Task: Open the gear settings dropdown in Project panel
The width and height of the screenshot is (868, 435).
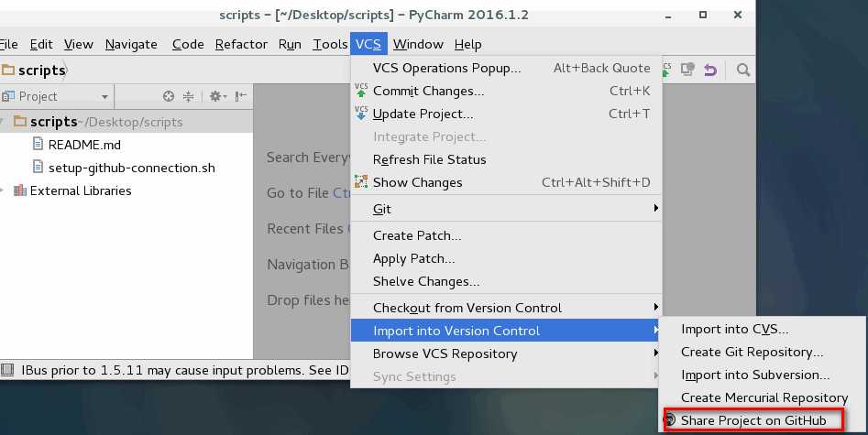Action: pyautogui.click(x=217, y=96)
